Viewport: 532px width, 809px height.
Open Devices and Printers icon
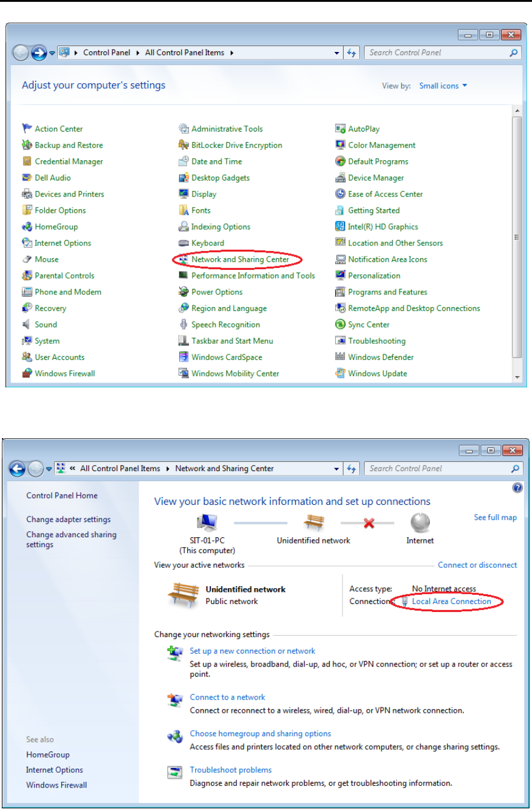(27, 194)
